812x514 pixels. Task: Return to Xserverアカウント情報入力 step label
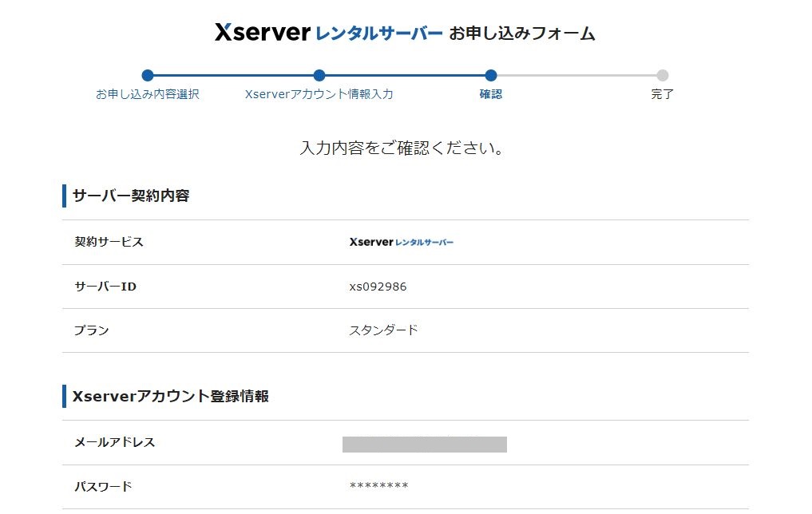click(319, 94)
